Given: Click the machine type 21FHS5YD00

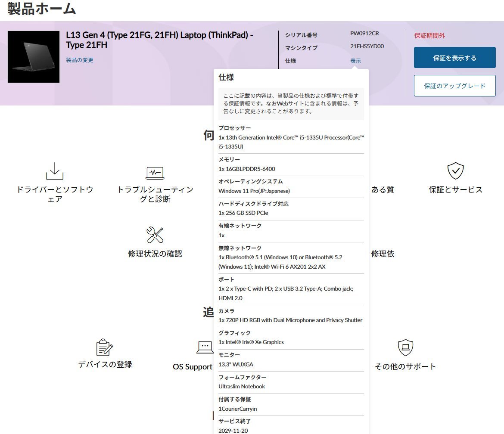Looking at the screenshot, I should (x=367, y=46).
